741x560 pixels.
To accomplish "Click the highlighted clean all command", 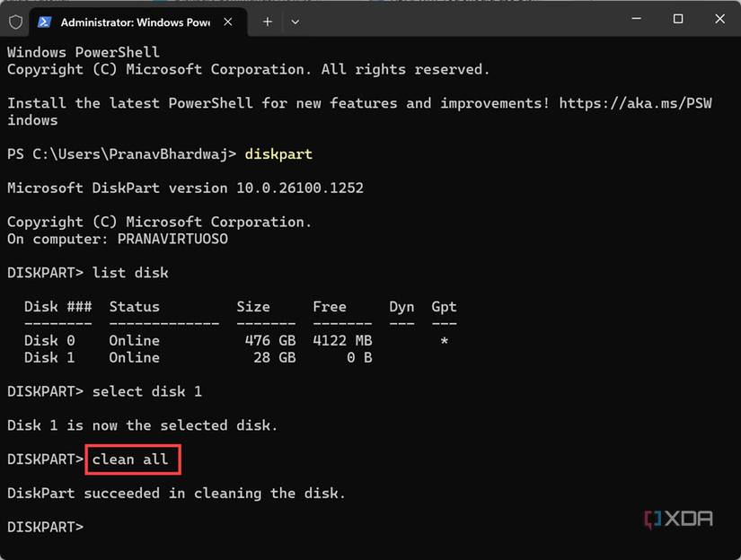I will point(132,459).
